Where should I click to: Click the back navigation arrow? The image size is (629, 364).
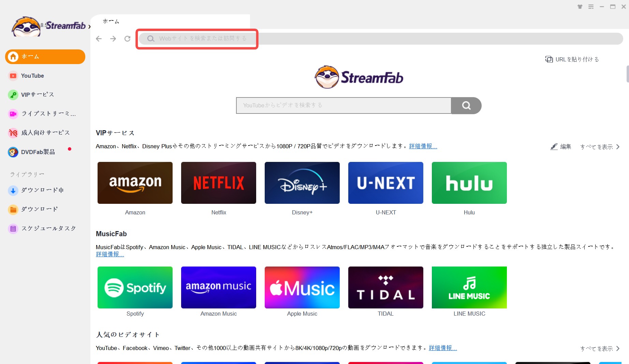coord(99,39)
